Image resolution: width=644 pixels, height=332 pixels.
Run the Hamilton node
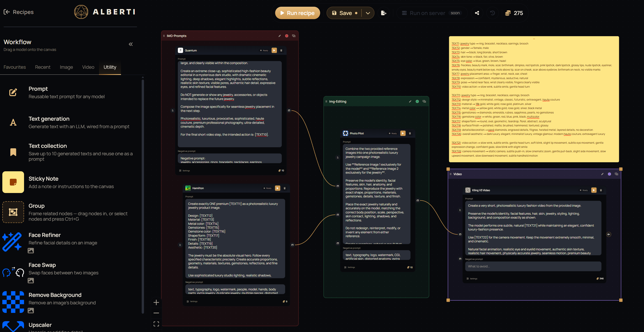(278, 188)
